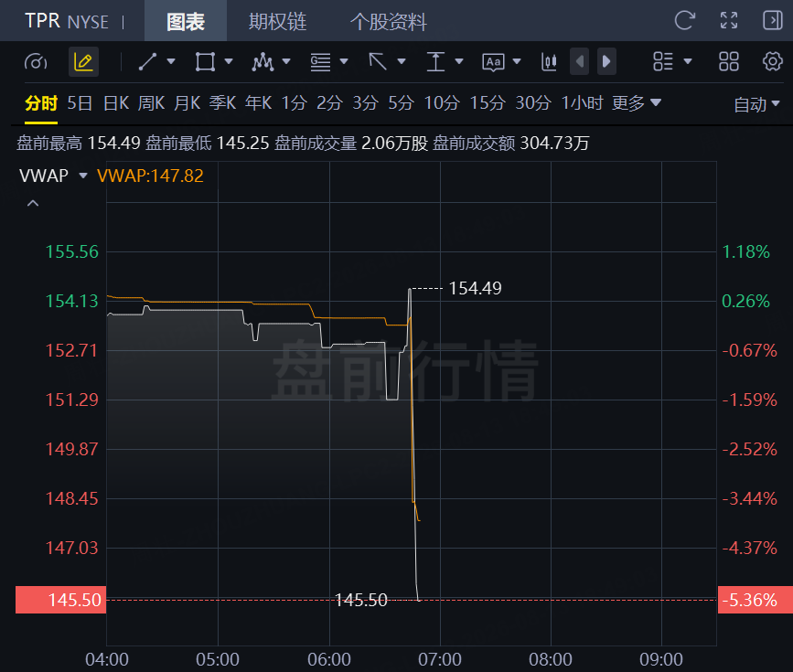Expand measure tool options arrow

[x=459, y=61]
